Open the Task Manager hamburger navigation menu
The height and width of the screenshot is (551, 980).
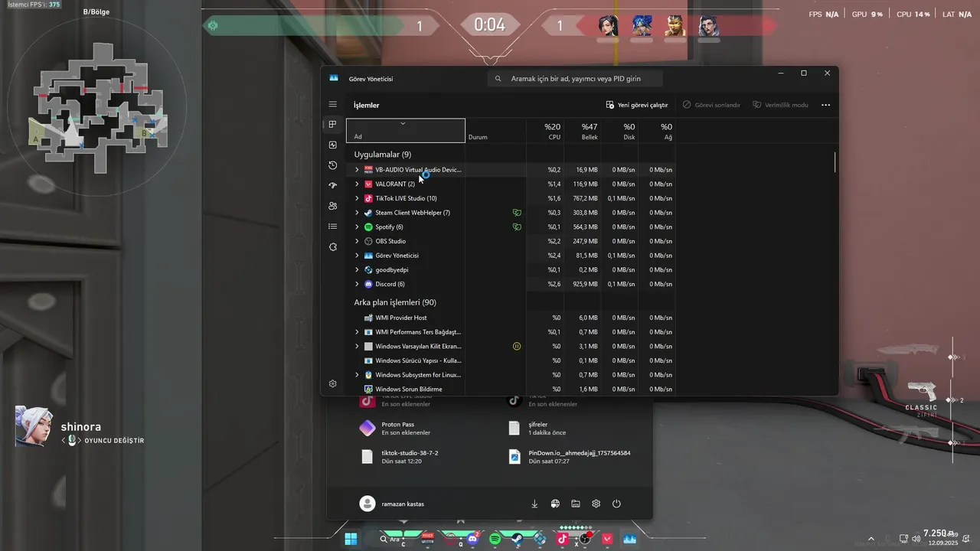[332, 104]
